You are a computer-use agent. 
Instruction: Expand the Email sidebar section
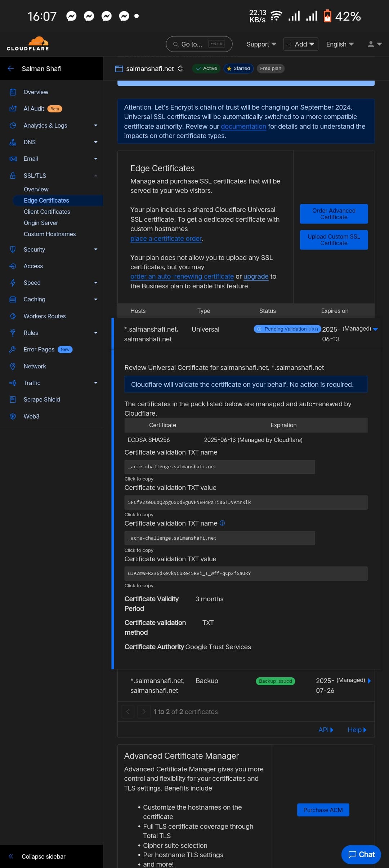(x=96, y=159)
